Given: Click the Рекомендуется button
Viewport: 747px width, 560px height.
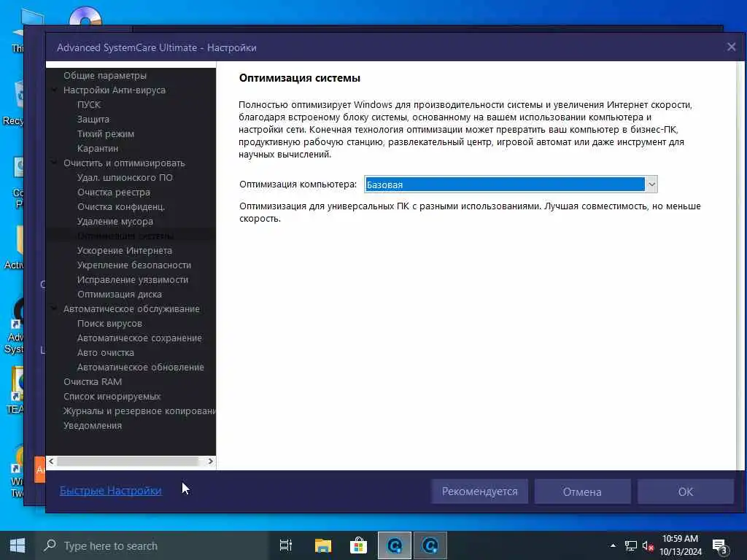Looking at the screenshot, I should pyautogui.click(x=480, y=491).
